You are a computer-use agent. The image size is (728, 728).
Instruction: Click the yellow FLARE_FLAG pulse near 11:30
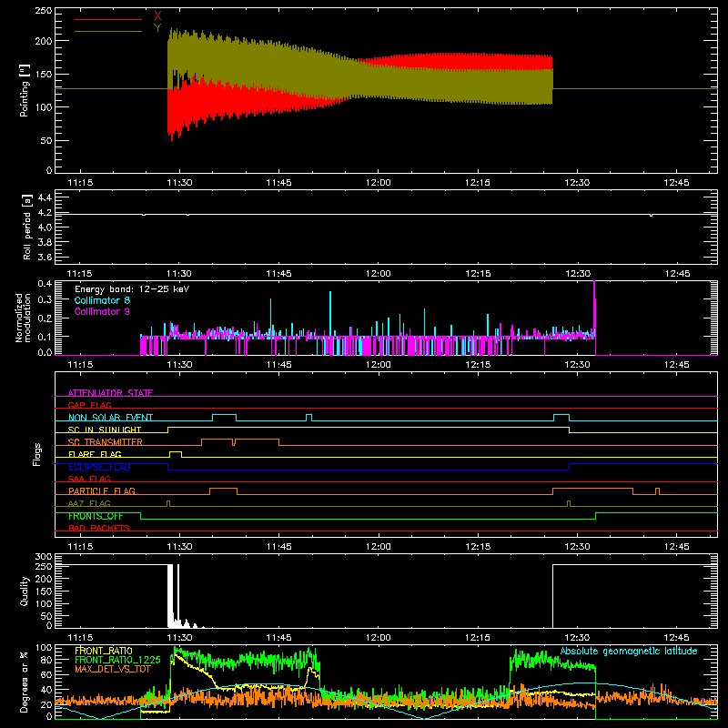[176, 454]
